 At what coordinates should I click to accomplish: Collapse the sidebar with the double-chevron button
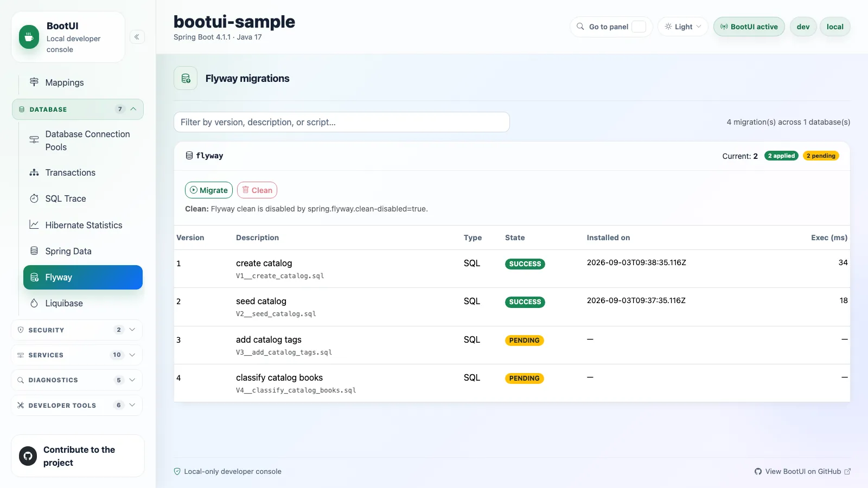coord(137,37)
